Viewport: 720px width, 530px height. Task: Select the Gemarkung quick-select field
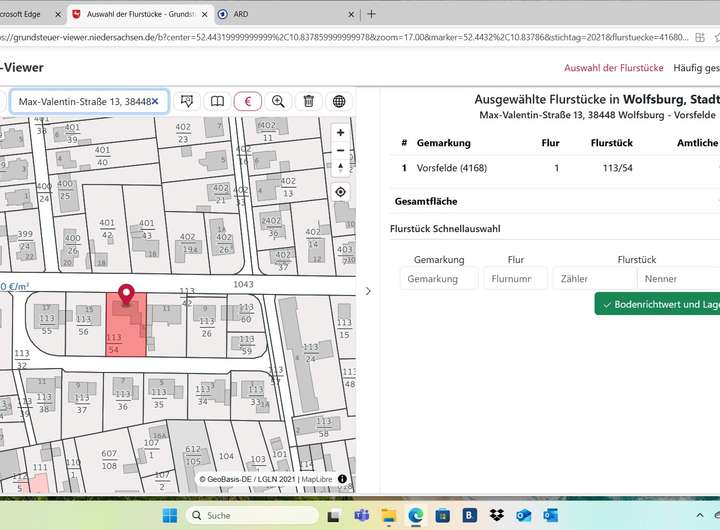click(438, 279)
